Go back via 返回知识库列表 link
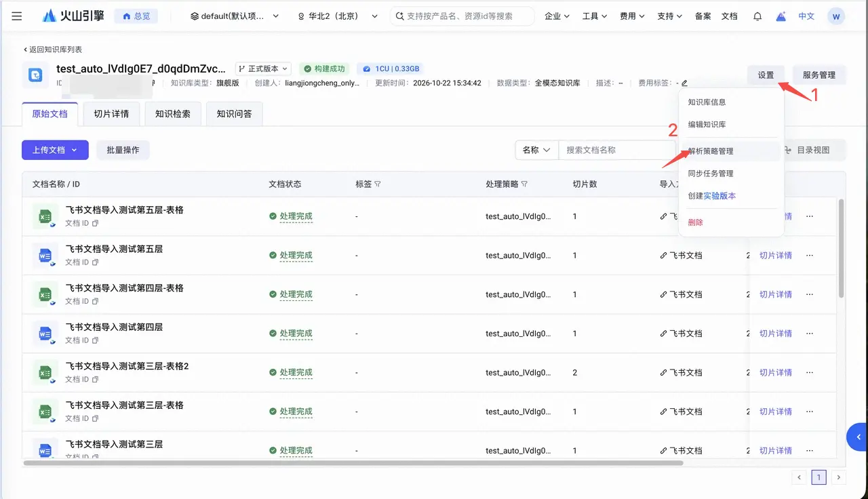The image size is (868, 499). coord(52,49)
